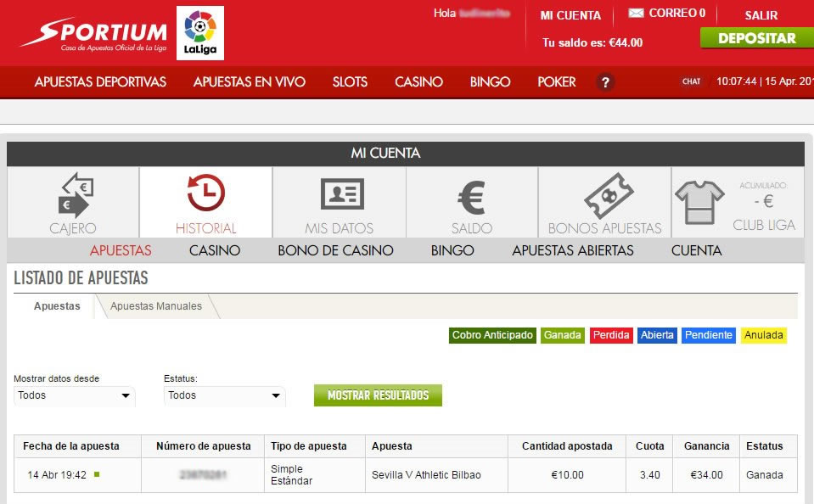Click the Listado de Apuestas heading

point(81,278)
